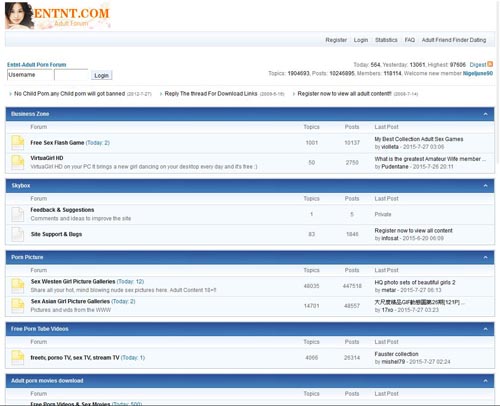Open freetv, porno TV, sex TV, stream TV forum
500x406 pixels.
point(75,358)
